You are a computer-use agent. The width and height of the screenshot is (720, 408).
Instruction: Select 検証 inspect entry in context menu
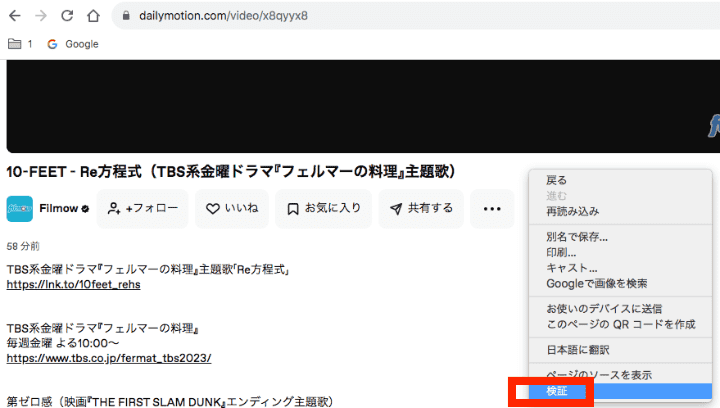[x=620, y=391]
